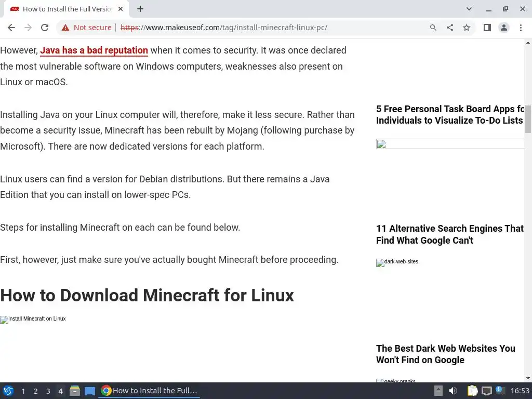Click the dark-web-sites broken image
Screen dimensions: 532x399
click(397, 262)
